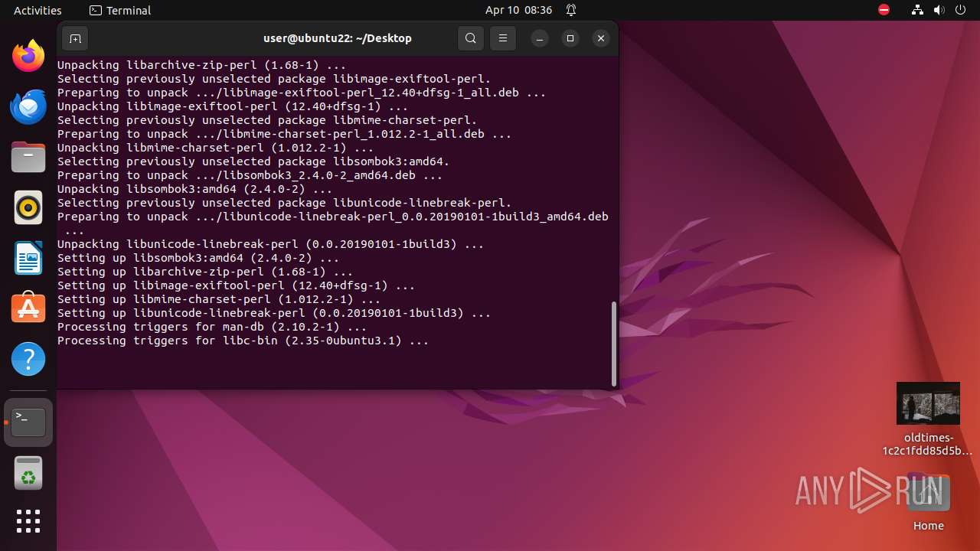Open Rhythmbox music player
Image resolution: width=980 pixels, height=551 pixels.
[x=28, y=207]
